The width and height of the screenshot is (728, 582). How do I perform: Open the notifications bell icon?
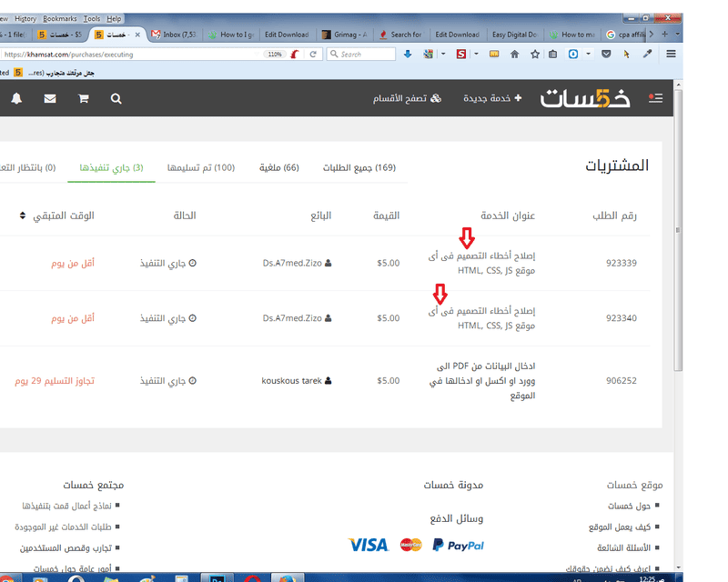coord(16,98)
